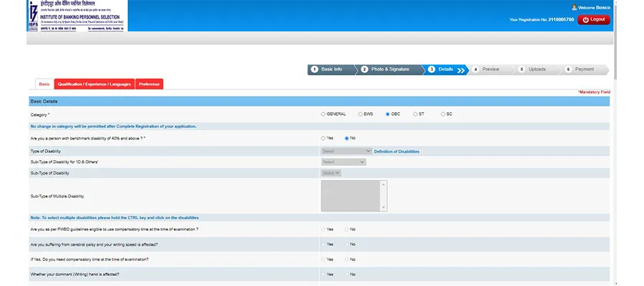Image resolution: width=644 pixels, height=286 pixels.
Task: Choose Yes for need compensatory time question
Action: coord(323,260)
